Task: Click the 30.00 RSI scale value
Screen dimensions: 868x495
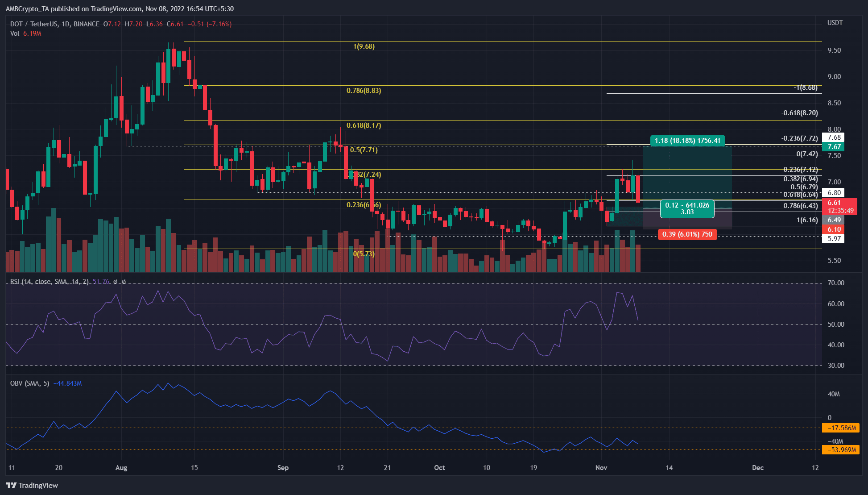Action: 836,366
